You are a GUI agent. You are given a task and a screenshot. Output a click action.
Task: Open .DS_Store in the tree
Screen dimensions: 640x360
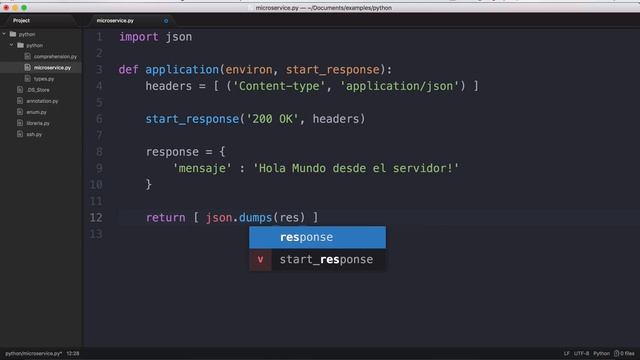click(38, 90)
